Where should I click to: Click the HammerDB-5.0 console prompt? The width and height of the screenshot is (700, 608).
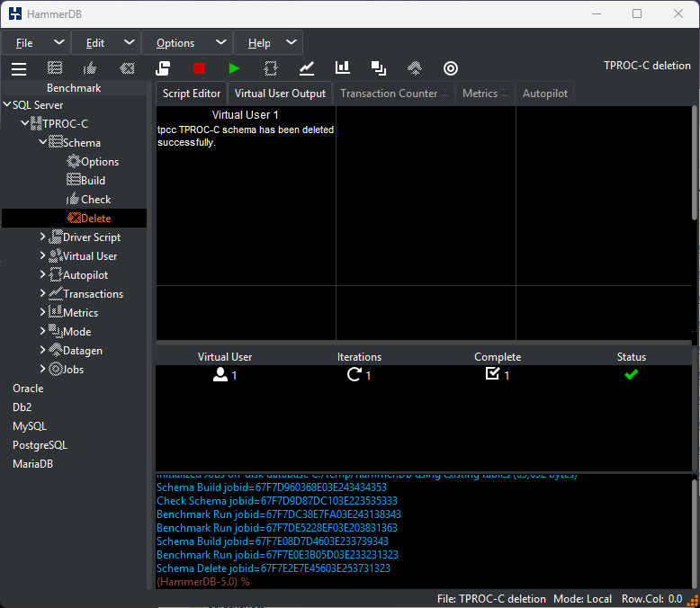click(x=202, y=582)
